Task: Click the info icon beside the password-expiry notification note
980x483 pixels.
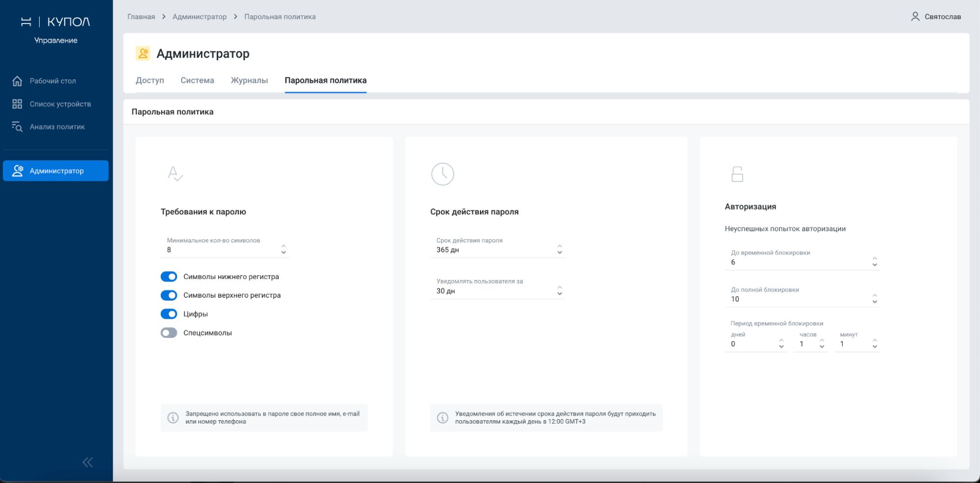Action: 443,418
